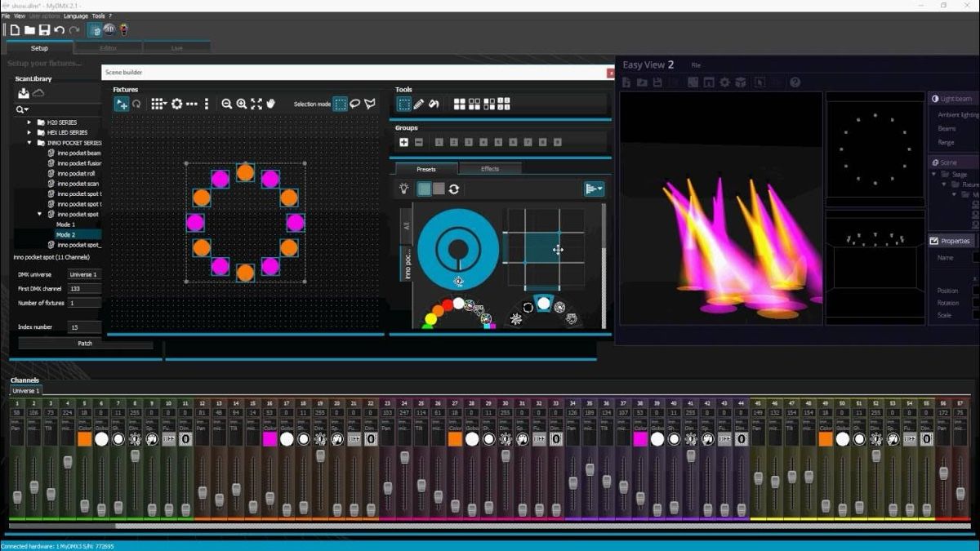Zoom out in the Scene builder fixture grid
Image resolution: width=980 pixels, height=551 pixels.
[227, 104]
